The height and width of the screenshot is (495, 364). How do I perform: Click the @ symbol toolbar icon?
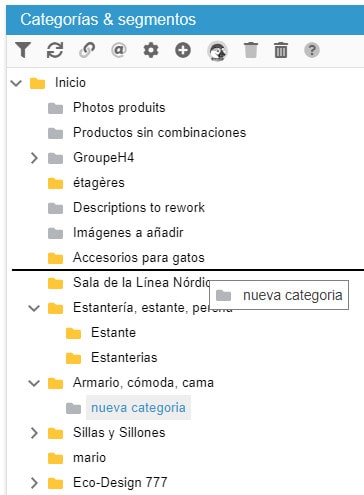pos(119,50)
